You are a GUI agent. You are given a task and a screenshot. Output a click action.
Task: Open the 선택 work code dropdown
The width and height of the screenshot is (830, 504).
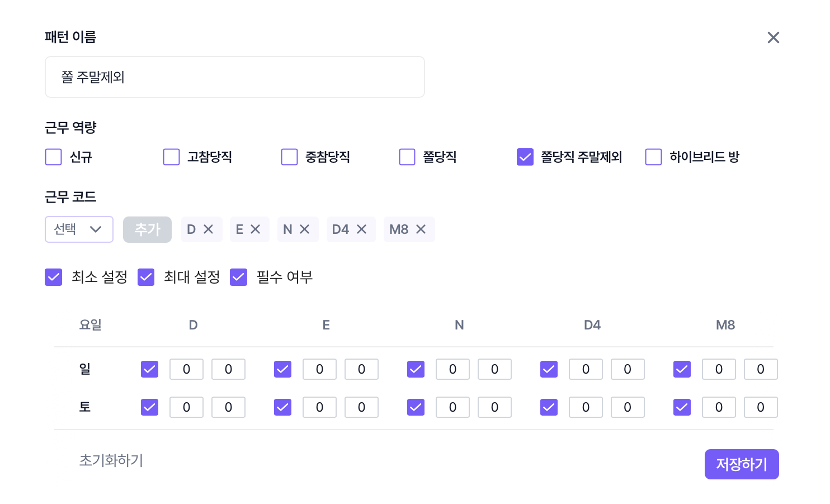tap(79, 229)
